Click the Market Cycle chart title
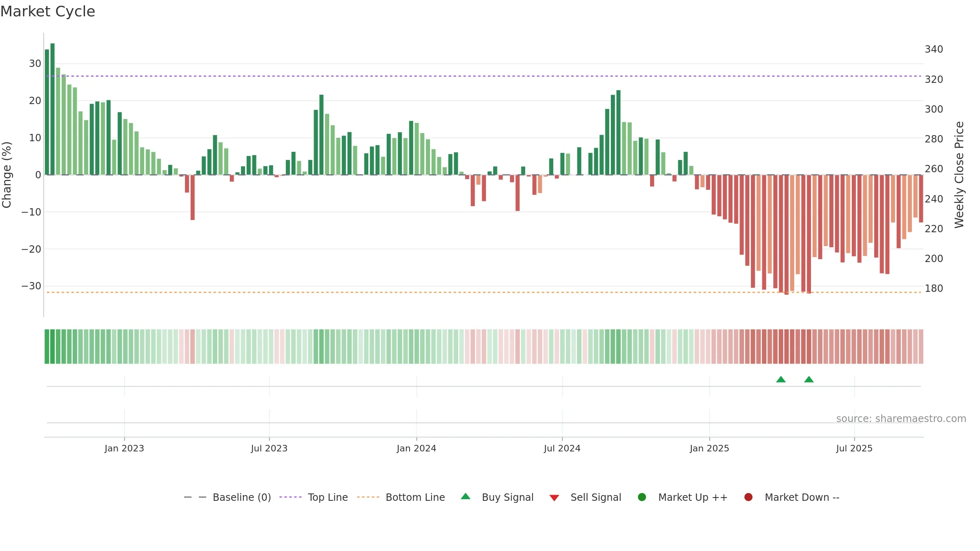Screen dimensions: 980x551 click(x=48, y=11)
